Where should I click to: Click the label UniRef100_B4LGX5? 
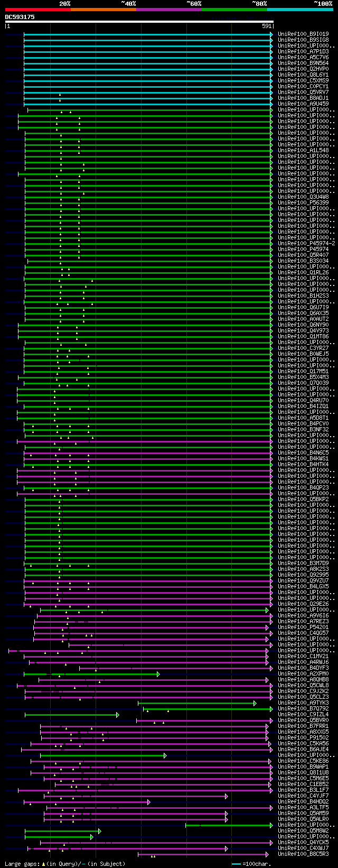[x=303, y=586]
